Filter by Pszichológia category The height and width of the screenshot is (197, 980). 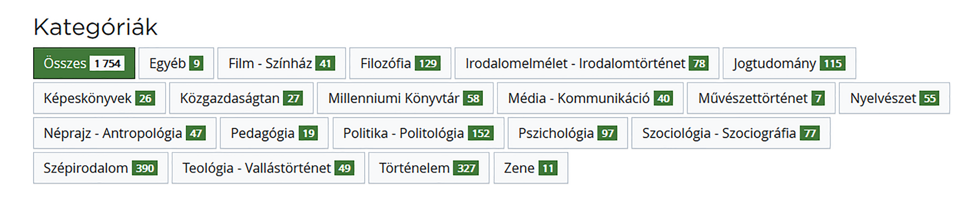pyautogui.click(x=568, y=133)
